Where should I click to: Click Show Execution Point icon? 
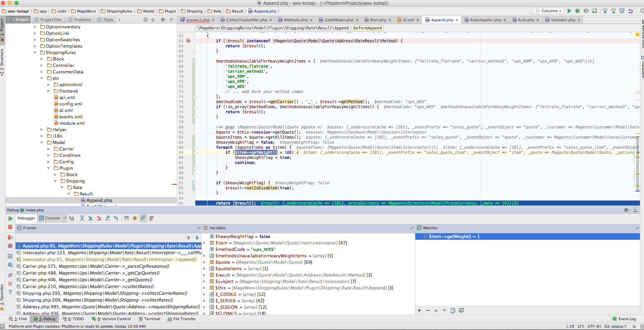(x=72, y=218)
